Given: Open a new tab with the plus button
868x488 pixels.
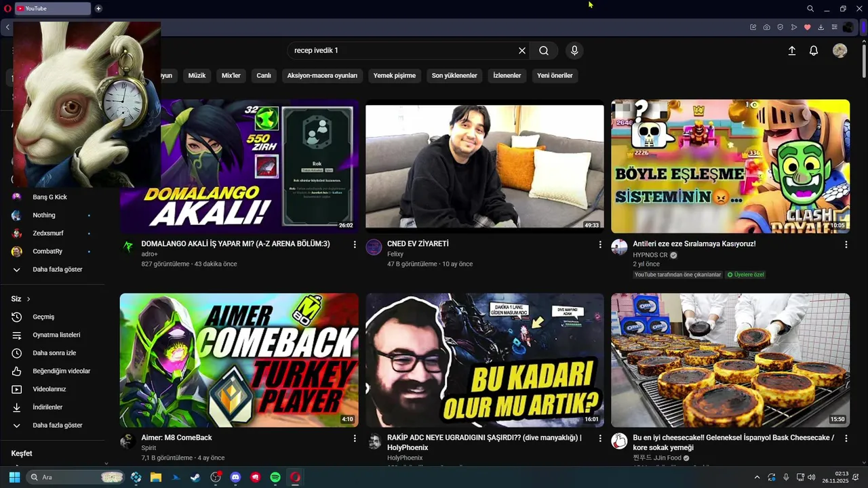Looking at the screenshot, I should click(x=98, y=9).
